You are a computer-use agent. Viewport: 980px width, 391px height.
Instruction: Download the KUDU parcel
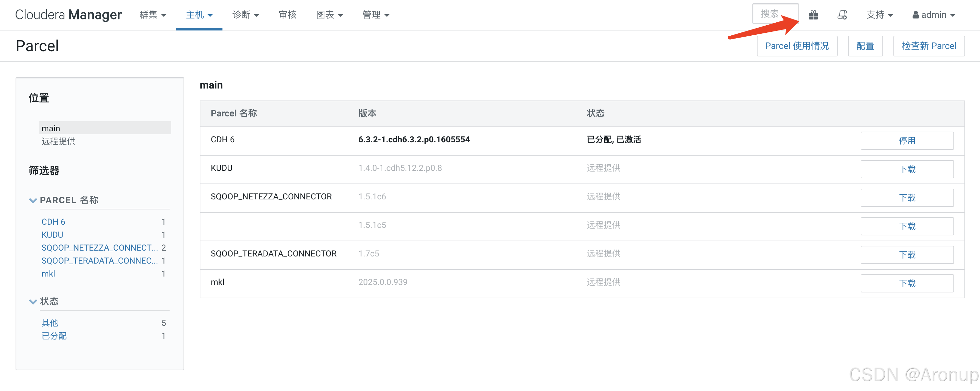[x=907, y=169]
